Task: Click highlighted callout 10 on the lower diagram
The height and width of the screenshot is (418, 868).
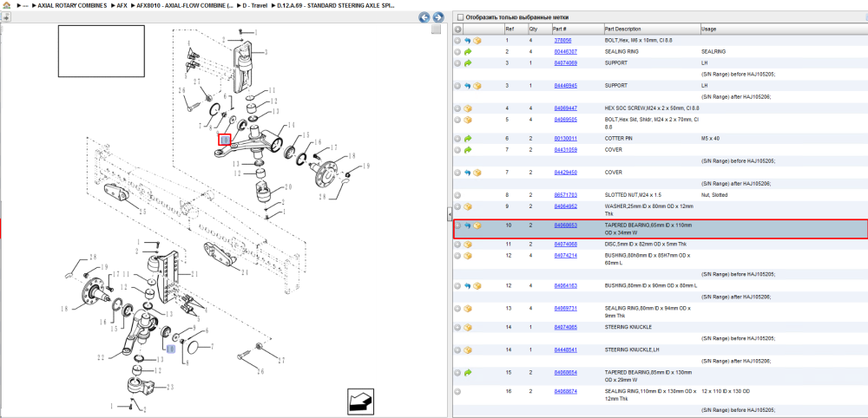Action: (x=170, y=349)
